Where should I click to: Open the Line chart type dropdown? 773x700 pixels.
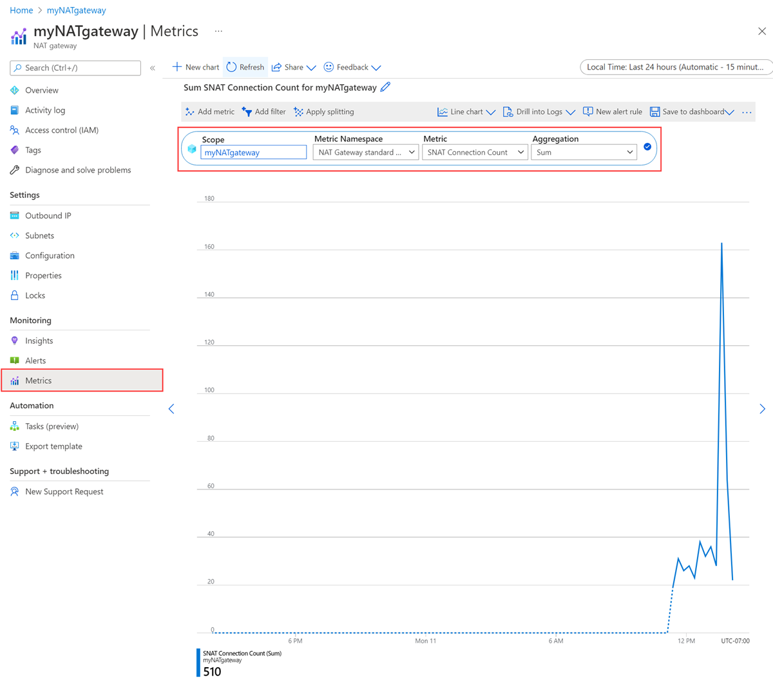tap(466, 111)
